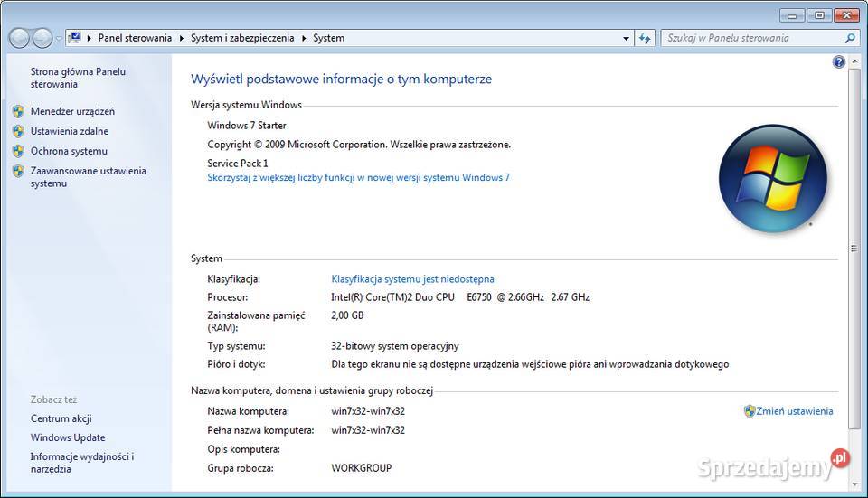Click win7x32-win7x32 beside Pełna nazwa komputera

click(x=368, y=430)
